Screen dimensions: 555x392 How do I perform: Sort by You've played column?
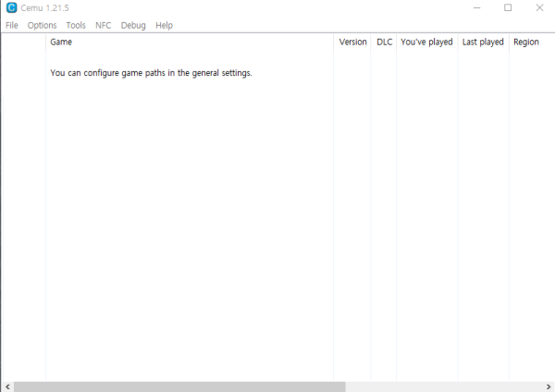tap(426, 43)
